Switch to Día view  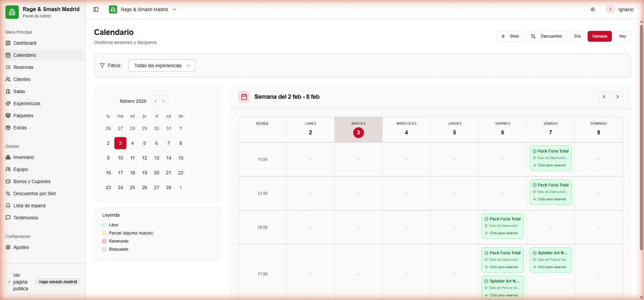[577, 36]
